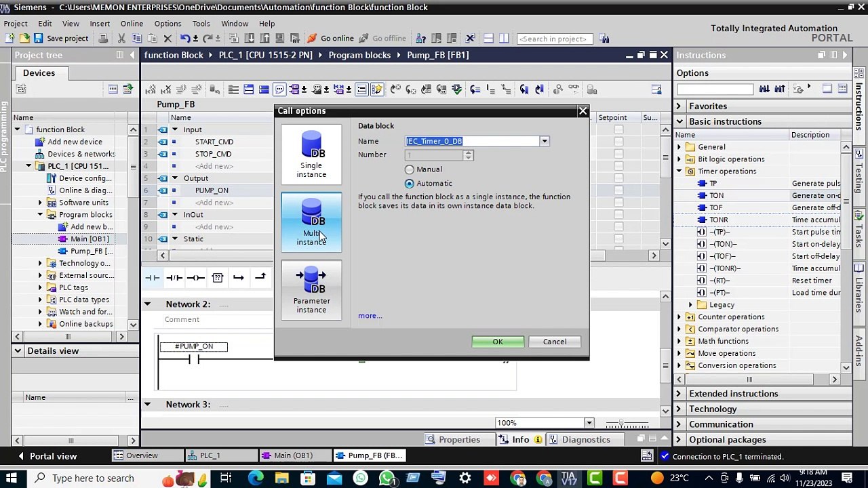This screenshot has height=488, width=868.
Task: Click the Search in project field
Action: 555,39
